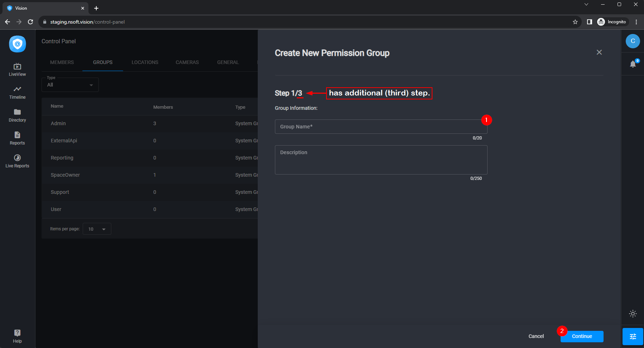Open the Chrome three-dot menu
The width and height of the screenshot is (644, 348).
636,22
